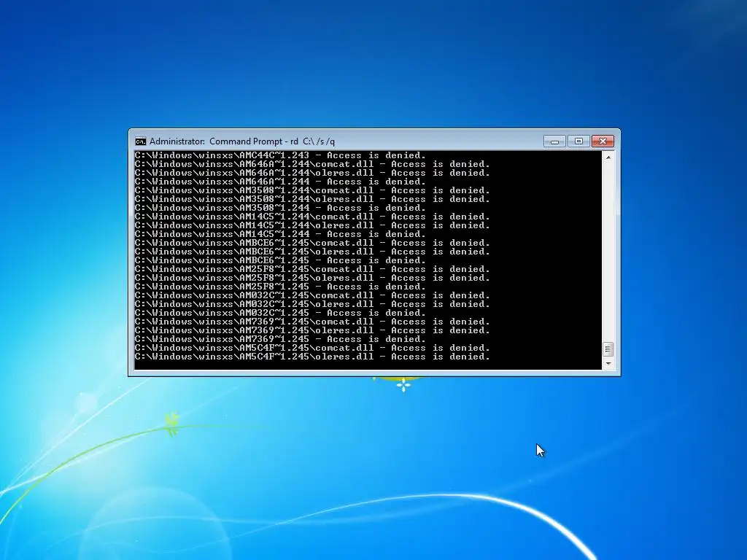Screen dimensions: 747x560
Task: Click the line AM14C5~1.244\oleres.dll
Action: click(312, 226)
